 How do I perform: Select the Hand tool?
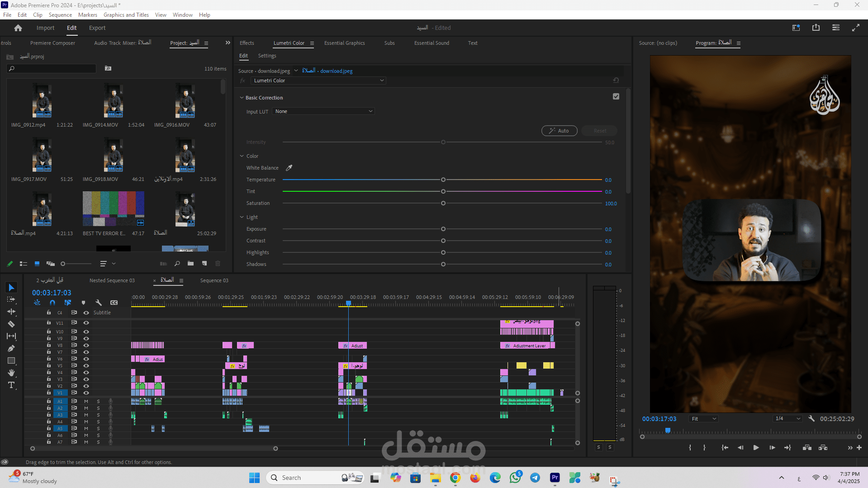click(11, 373)
